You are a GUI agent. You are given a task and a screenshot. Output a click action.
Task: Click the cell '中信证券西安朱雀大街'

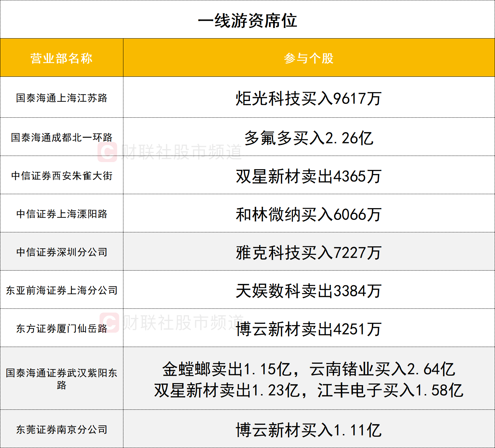(x=62, y=175)
